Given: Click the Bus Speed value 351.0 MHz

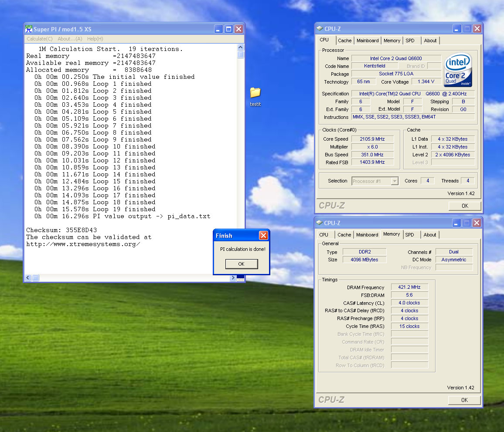Looking at the screenshot, I should point(372,155).
